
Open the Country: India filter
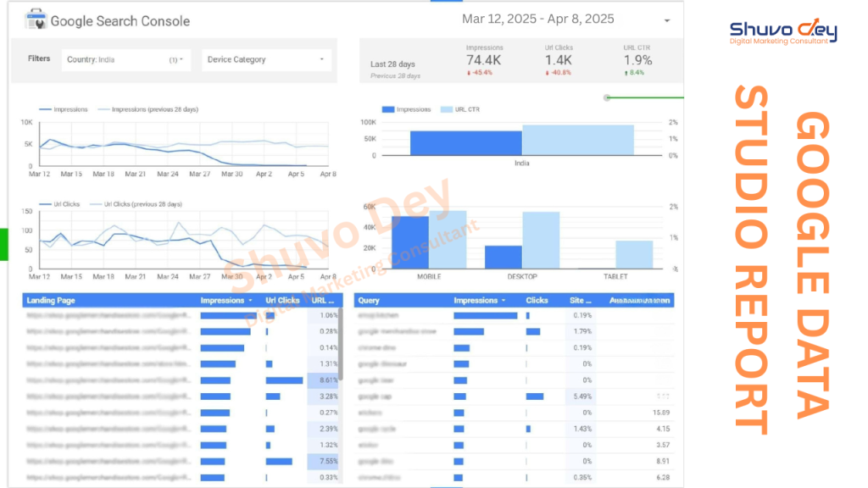pyautogui.click(x=125, y=60)
